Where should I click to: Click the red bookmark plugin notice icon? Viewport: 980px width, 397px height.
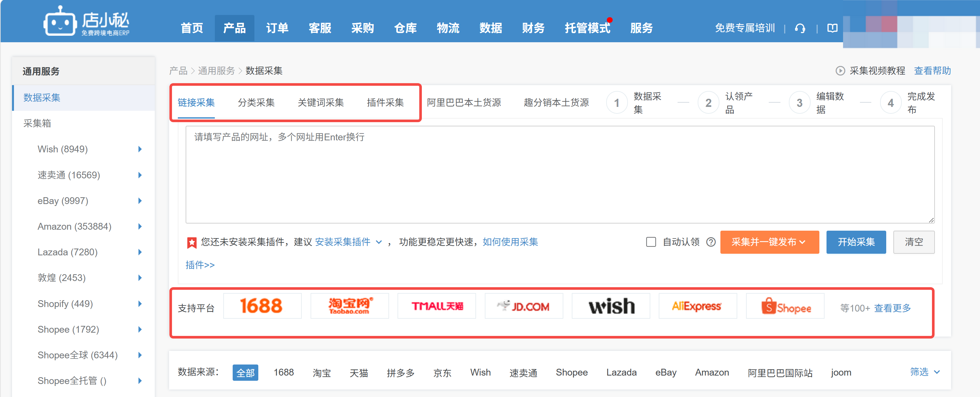pyautogui.click(x=192, y=242)
